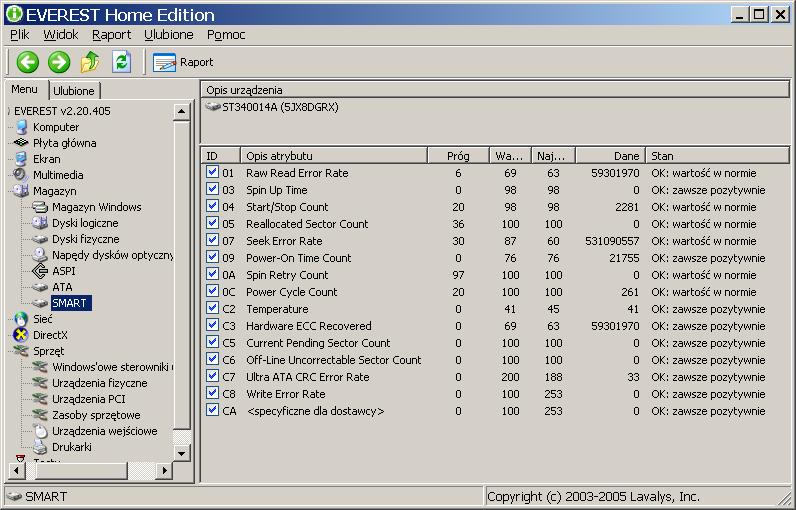Open Napędy dysków optycznych icon
Viewport: 796px width, 510px height.
coord(40,255)
